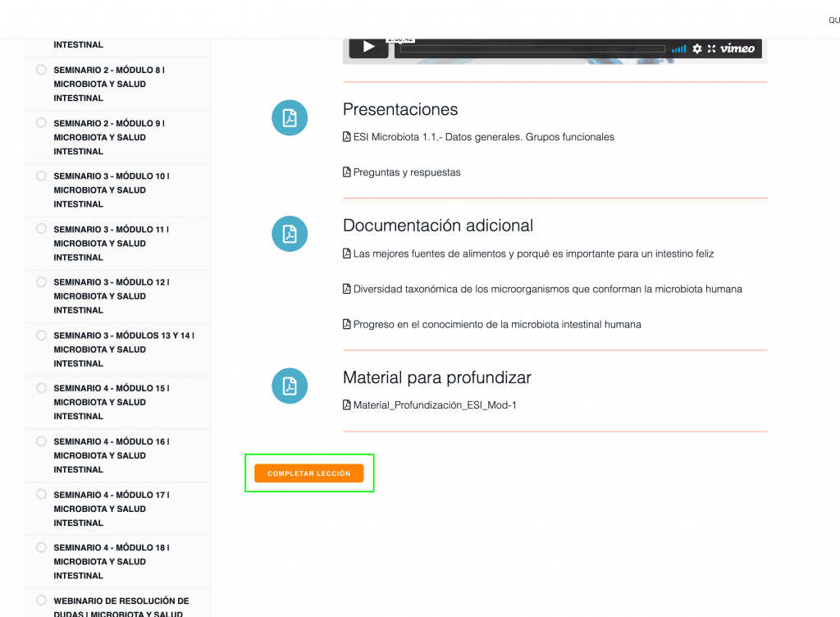
Task: Open Diversidad taxonómica de los microorganismos document
Action: tap(547, 289)
